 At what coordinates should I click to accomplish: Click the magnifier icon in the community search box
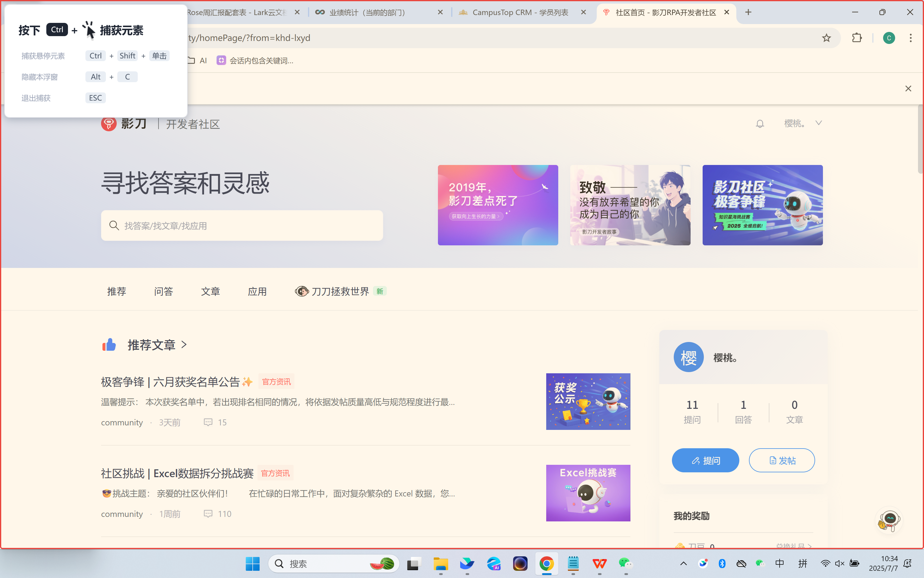click(x=114, y=225)
